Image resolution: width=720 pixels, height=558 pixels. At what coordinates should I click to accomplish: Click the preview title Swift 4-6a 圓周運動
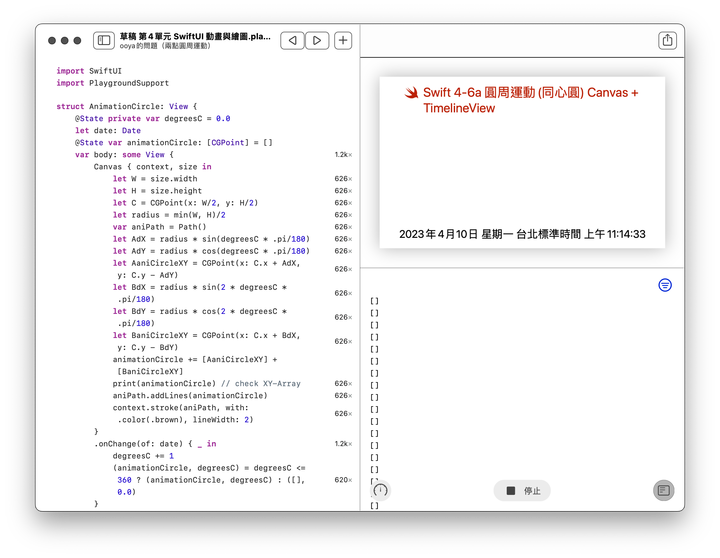530,100
